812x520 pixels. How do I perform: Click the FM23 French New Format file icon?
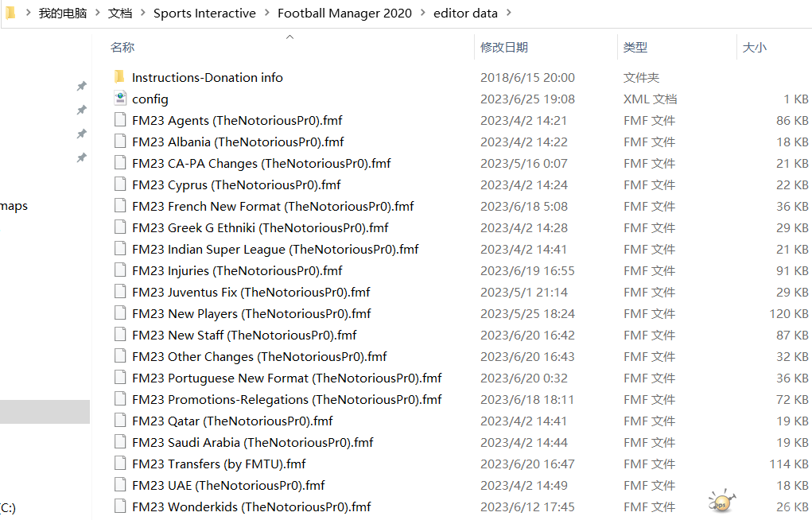coord(120,206)
